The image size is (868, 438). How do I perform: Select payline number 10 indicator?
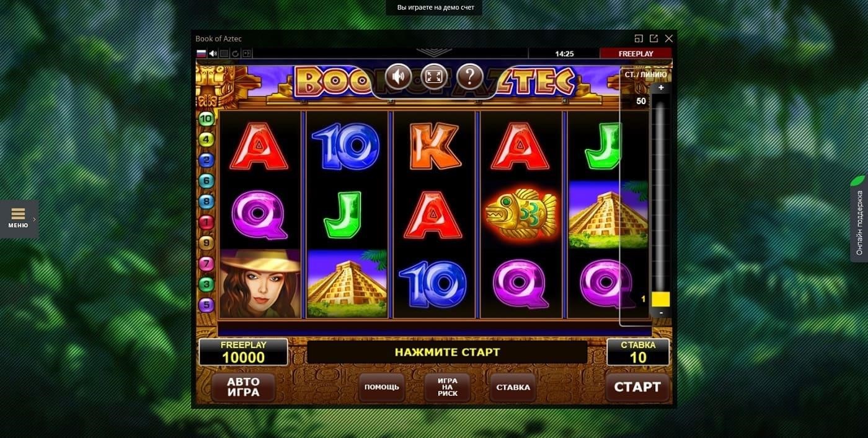(x=206, y=118)
